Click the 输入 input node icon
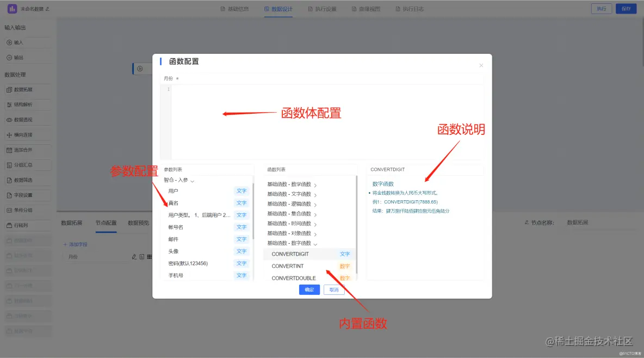 (9, 42)
